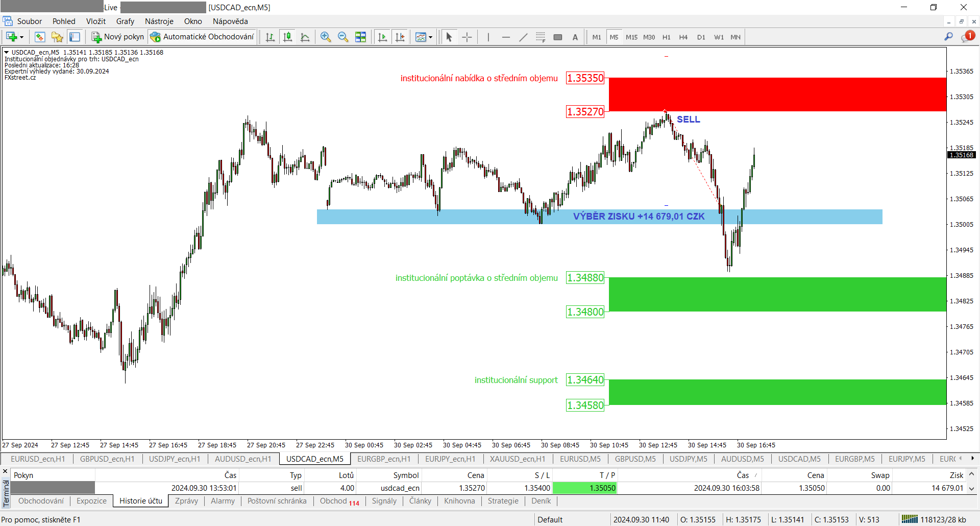Switch timeframe to M5

(614, 37)
